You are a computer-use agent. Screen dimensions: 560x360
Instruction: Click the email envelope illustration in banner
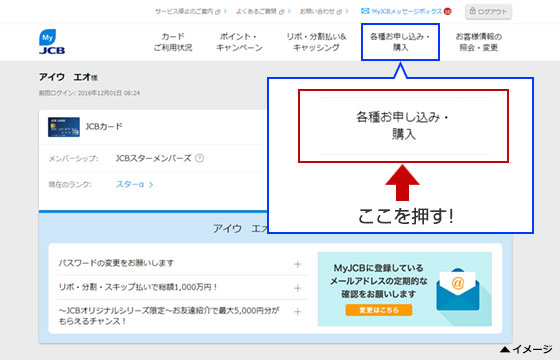[458, 290]
